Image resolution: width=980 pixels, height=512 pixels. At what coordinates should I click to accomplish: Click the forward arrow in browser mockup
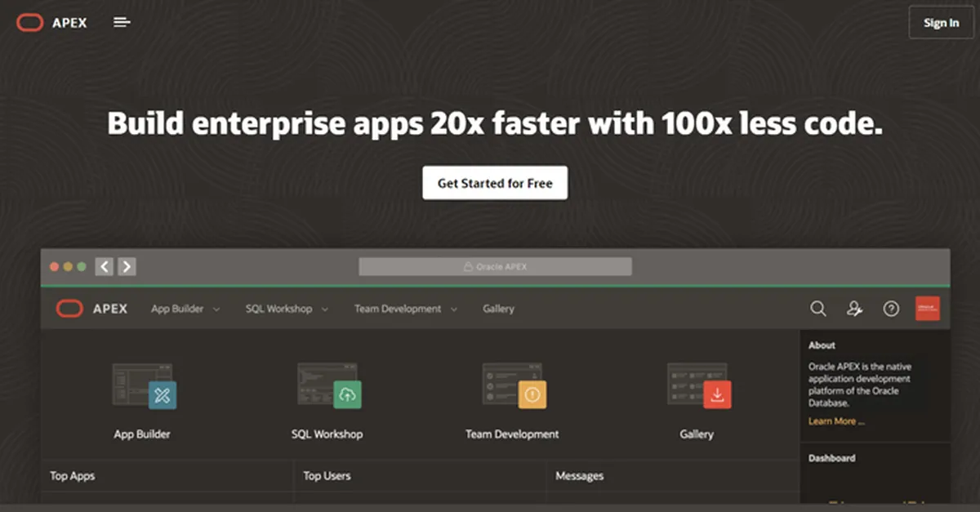(126, 266)
